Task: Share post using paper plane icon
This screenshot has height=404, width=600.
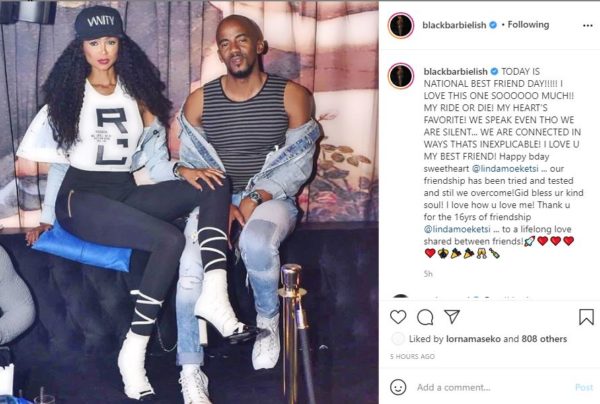Action: (452, 317)
